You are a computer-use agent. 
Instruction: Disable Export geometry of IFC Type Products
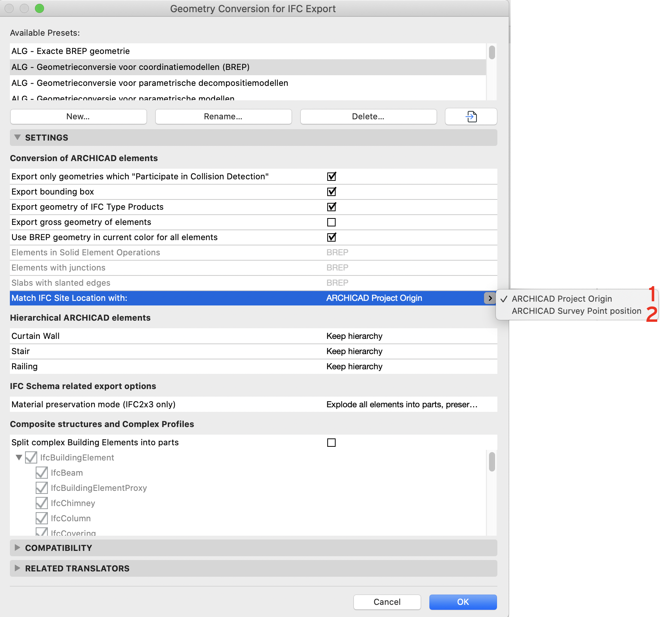pyautogui.click(x=331, y=207)
